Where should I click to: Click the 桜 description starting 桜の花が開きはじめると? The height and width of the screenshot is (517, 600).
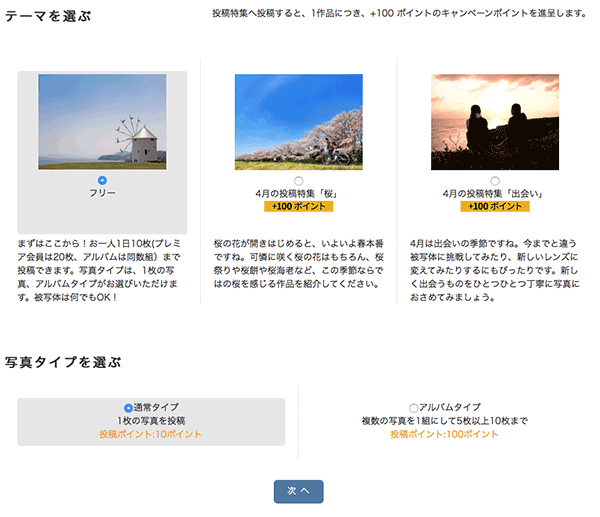pyautogui.click(x=298, y=264)
